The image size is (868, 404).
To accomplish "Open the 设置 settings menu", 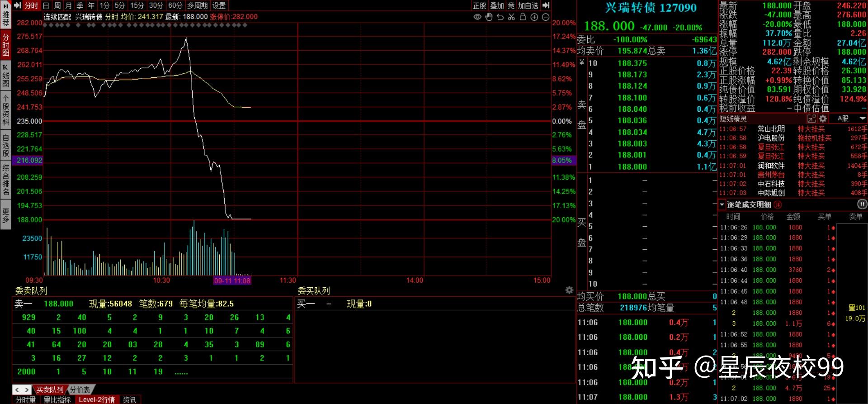I will click(219, 5).
